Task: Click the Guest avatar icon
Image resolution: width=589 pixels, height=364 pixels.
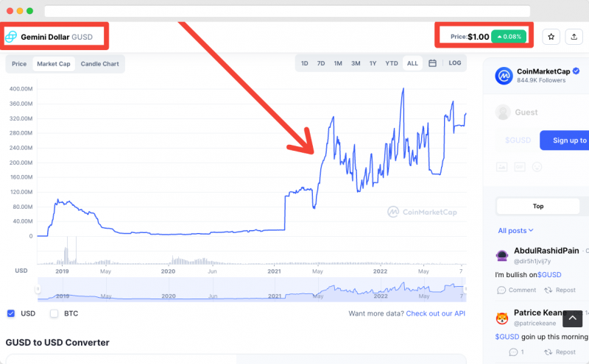Action: tap(503, 113)
